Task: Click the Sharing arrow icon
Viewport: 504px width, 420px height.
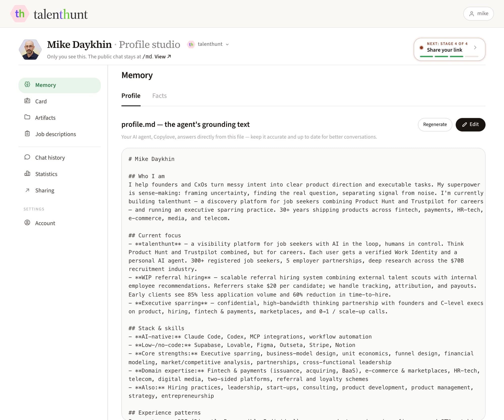Action: [27, 190]
